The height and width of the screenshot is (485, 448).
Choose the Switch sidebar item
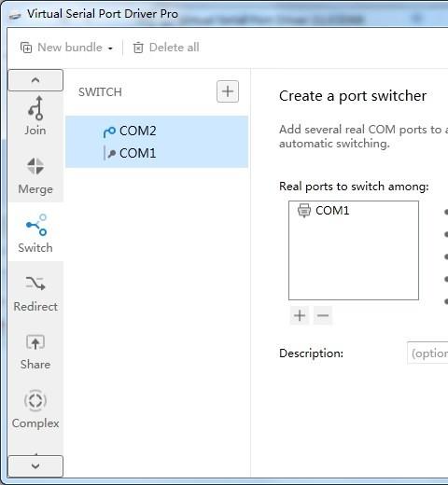coord(35,232)
